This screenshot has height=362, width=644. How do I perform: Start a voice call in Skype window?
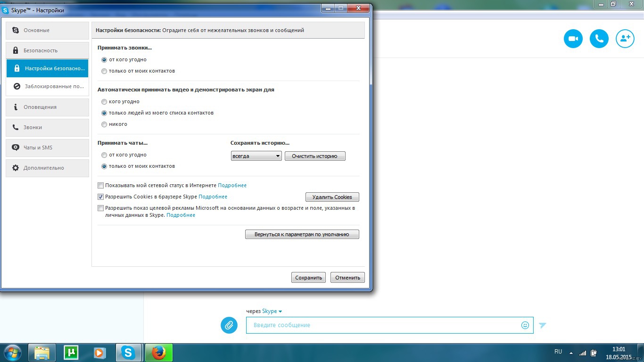[x=599, y=39]
